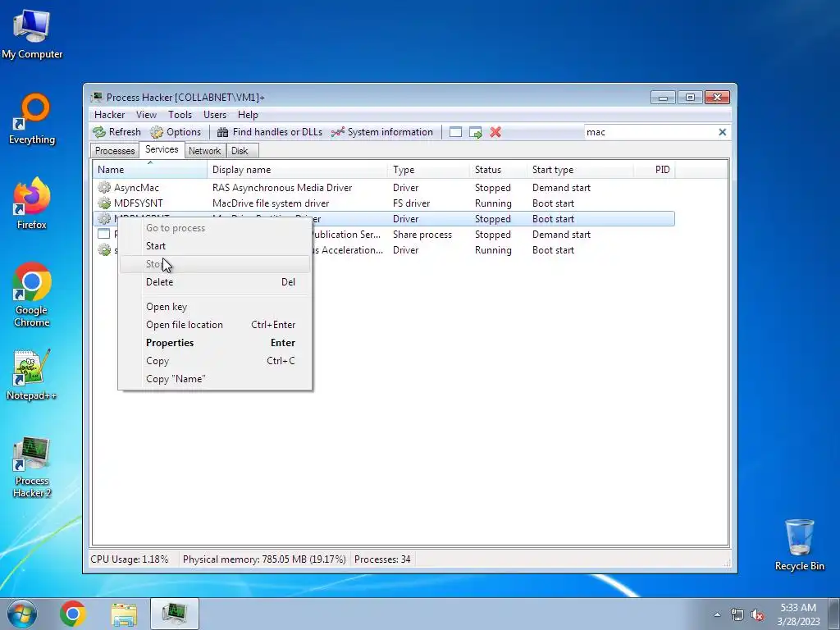Screen dimensions: 840x630
Task: Click MacDrive file system driver text
Action: (271, 203)
